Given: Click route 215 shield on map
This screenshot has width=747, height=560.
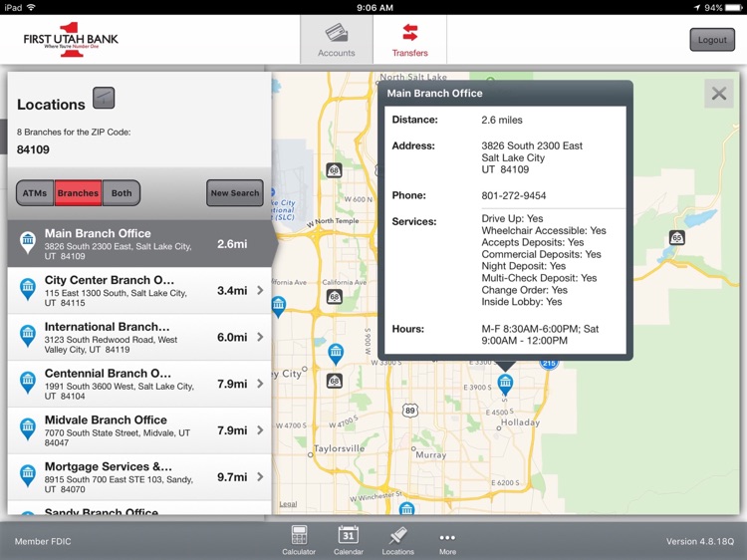Looking at the screenshot, I should click(549, 363).
